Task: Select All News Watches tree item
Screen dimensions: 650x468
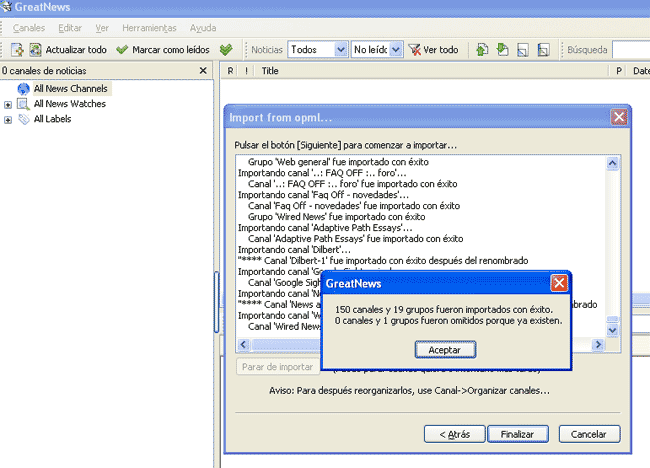Action: [70, 104]
